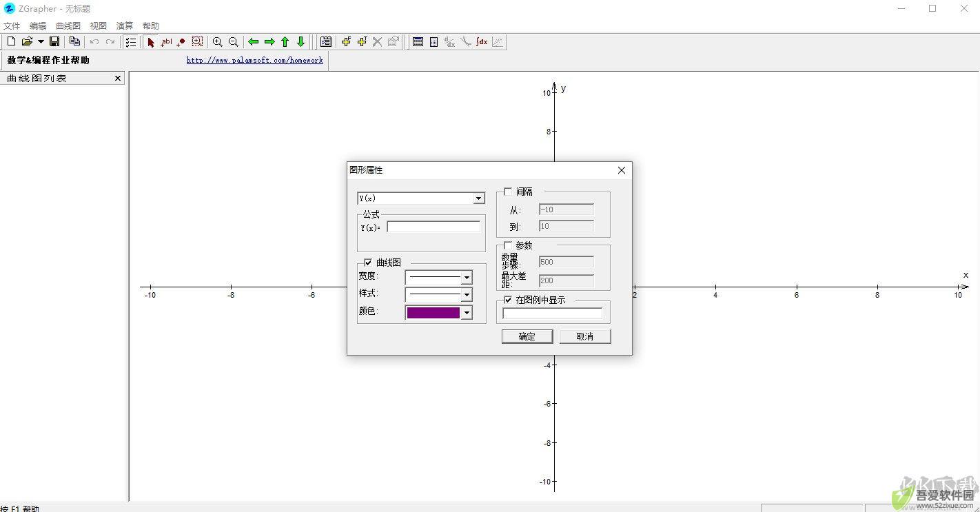Pick the purple 颜色 color swatch
This screenshot has height=512, width=980.
point(433,312)
